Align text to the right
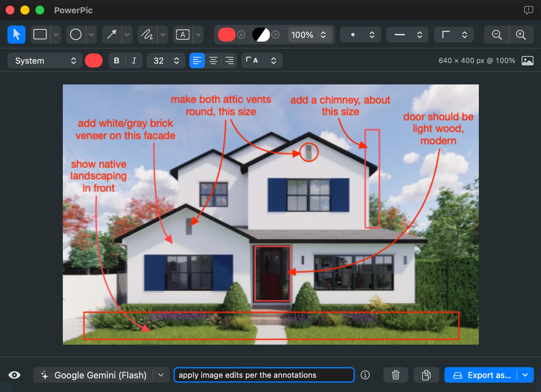Image resolution: width=541 pixels, height=392 pixels. (230, 60)
